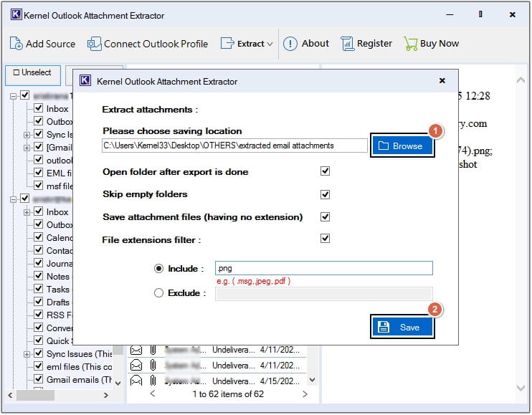Click paperclip icon of 4/15 email
532x415 pixels.
point(153,381)
